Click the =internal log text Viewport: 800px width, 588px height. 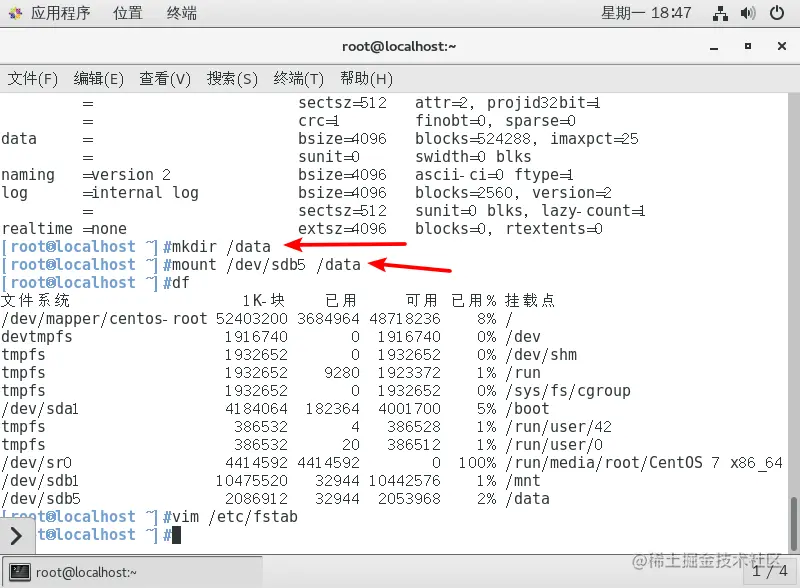click(x=140, y=193)
